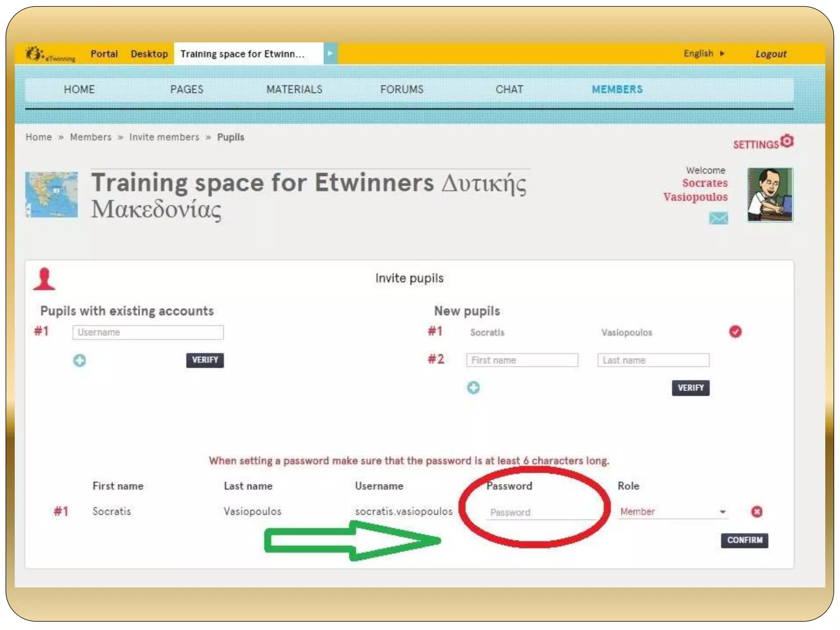The height and width of the screenshot is (630, 840).
Task: Switch to the Desktop tab
Action: click(149, 54)
